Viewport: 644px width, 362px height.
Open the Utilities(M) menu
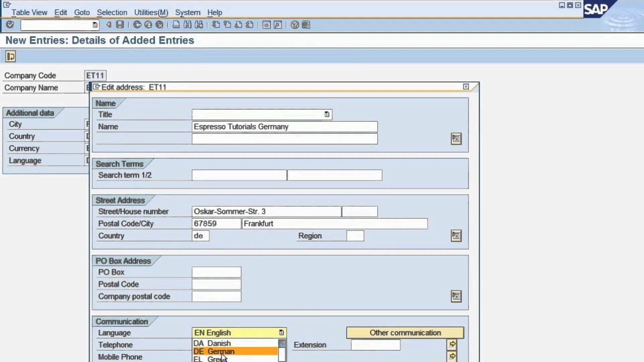pos(151,12)
